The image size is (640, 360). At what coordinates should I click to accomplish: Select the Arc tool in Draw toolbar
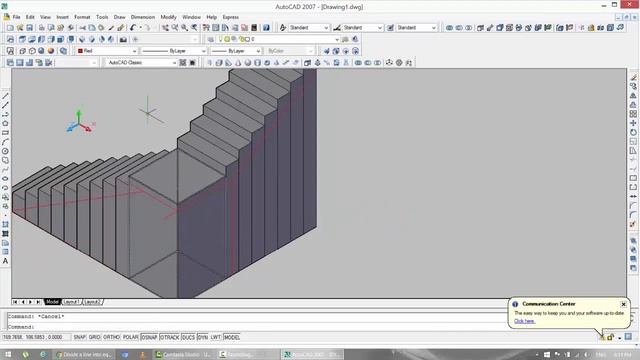click(x=5, y=142)
